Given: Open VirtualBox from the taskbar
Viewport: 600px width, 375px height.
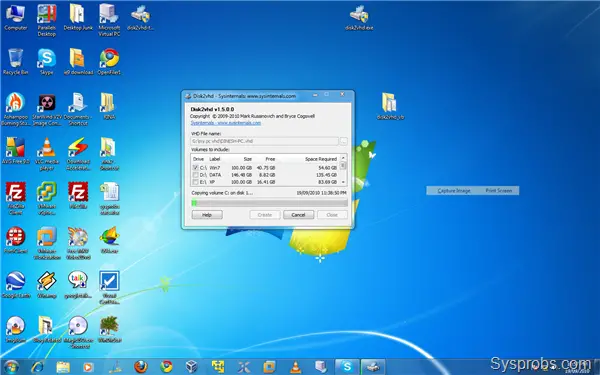Looking at the screenshot, I should 192,367.
